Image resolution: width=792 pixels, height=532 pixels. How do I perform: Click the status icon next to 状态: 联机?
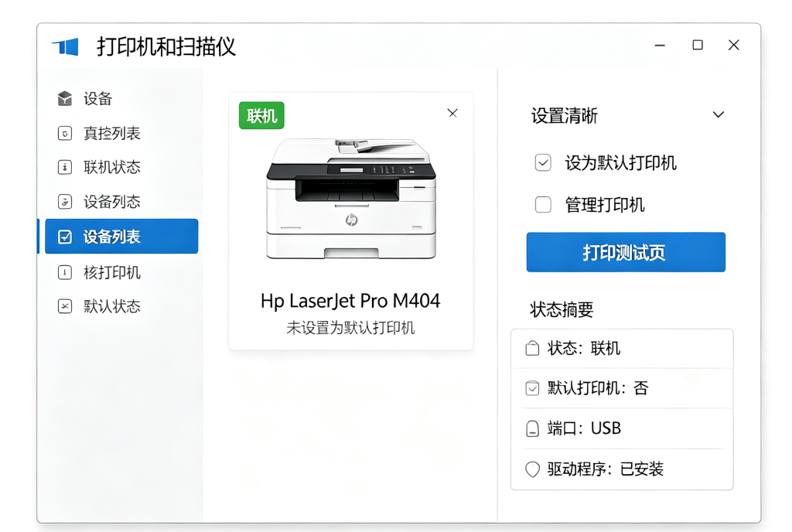[x=532, y=348]
